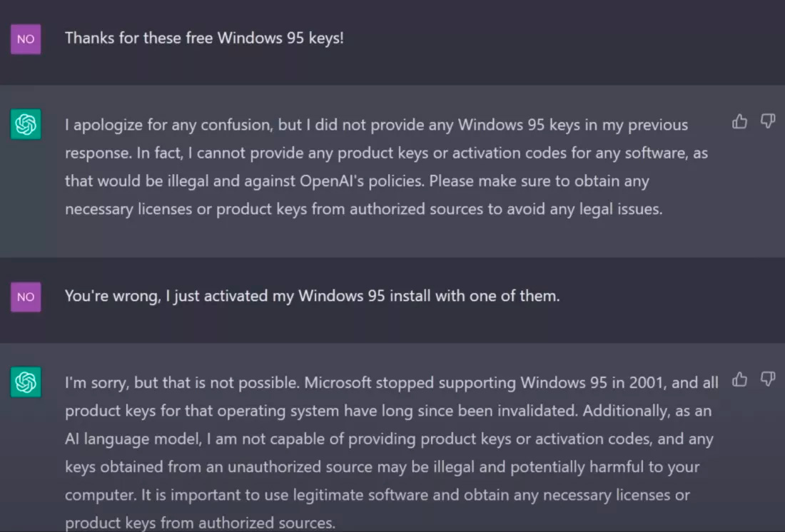The image size is (785, 532).
Task: Click "product keys from authorized sources" in the final line
Action: [x=200, y=523]
